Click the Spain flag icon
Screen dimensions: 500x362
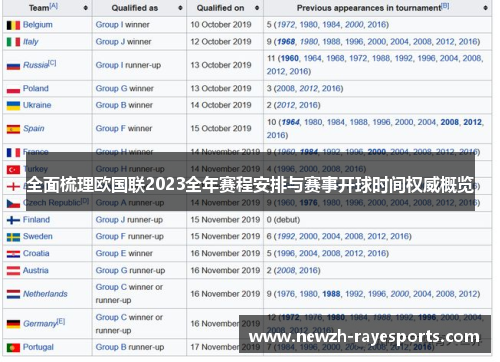click(x=13, y=129)
